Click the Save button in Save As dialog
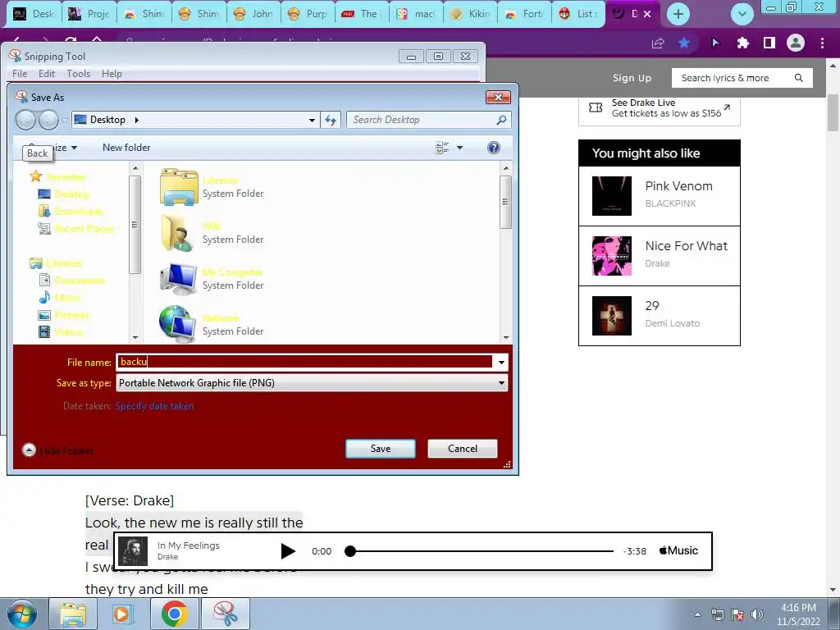 click(x=381, y=449)
